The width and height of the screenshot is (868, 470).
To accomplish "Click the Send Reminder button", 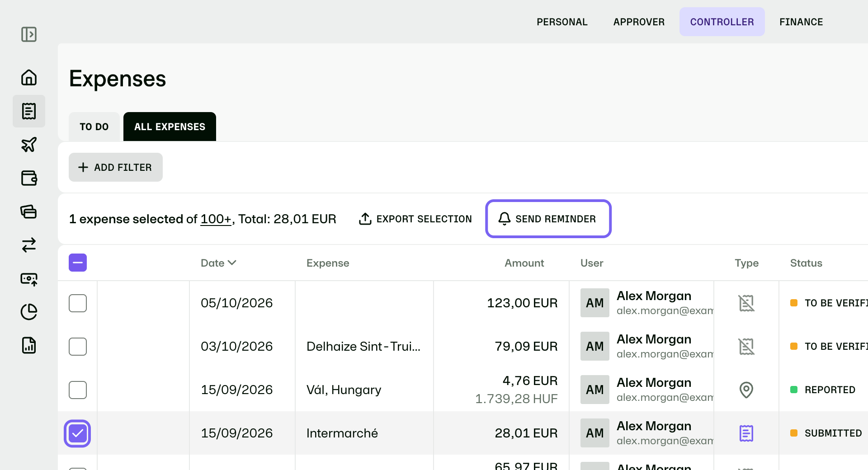I will point(548,219).
